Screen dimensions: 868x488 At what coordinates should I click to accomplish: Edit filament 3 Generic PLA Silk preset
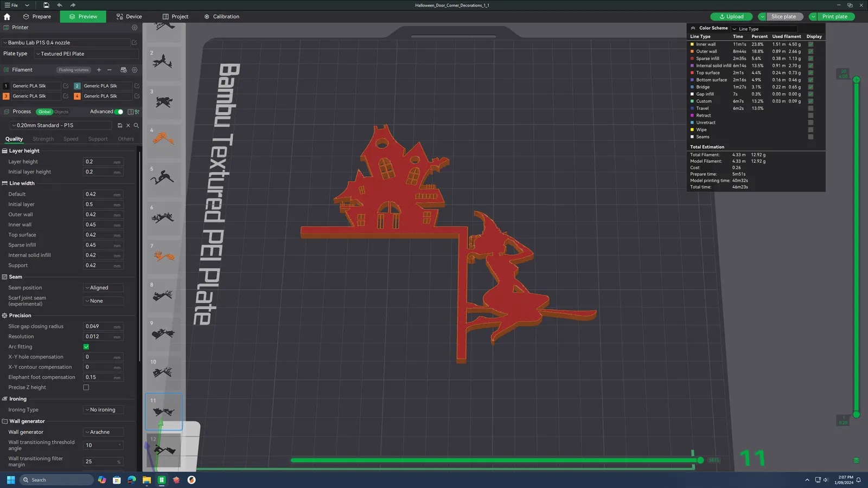click(x=66, y=96)
